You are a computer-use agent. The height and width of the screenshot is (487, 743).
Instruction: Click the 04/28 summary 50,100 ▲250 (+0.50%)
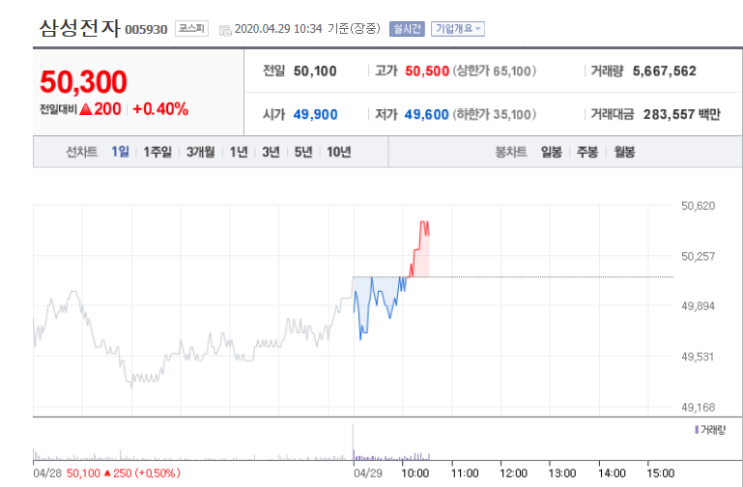(x=123, y=473)
